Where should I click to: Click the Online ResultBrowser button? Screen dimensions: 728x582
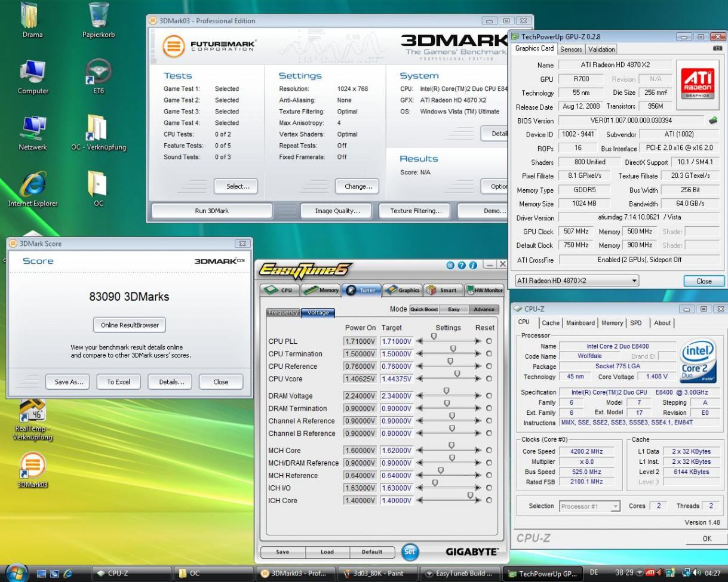pos(129,325)
